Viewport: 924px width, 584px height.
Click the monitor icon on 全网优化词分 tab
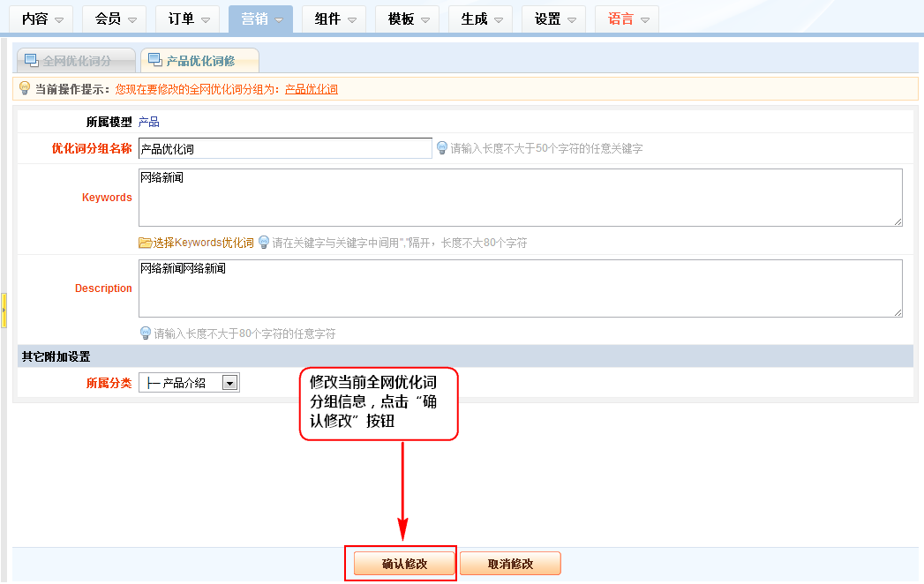coord(32,61)
